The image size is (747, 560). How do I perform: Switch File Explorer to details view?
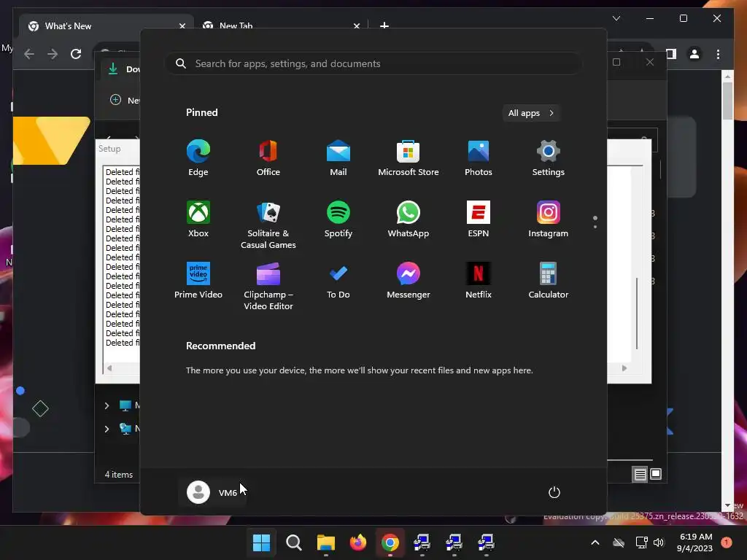(640, 474)
